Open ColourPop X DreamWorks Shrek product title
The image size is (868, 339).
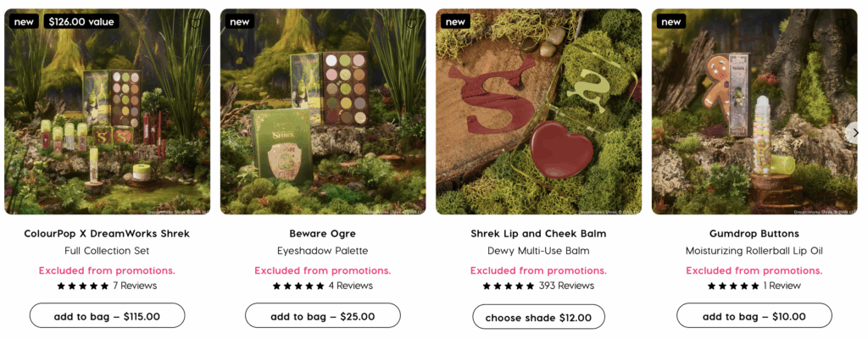click(107, 233)
